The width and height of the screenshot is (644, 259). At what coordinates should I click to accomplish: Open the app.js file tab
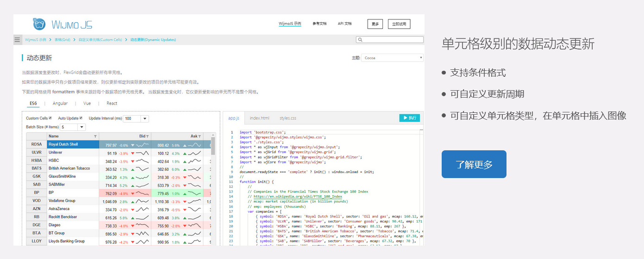234,118
